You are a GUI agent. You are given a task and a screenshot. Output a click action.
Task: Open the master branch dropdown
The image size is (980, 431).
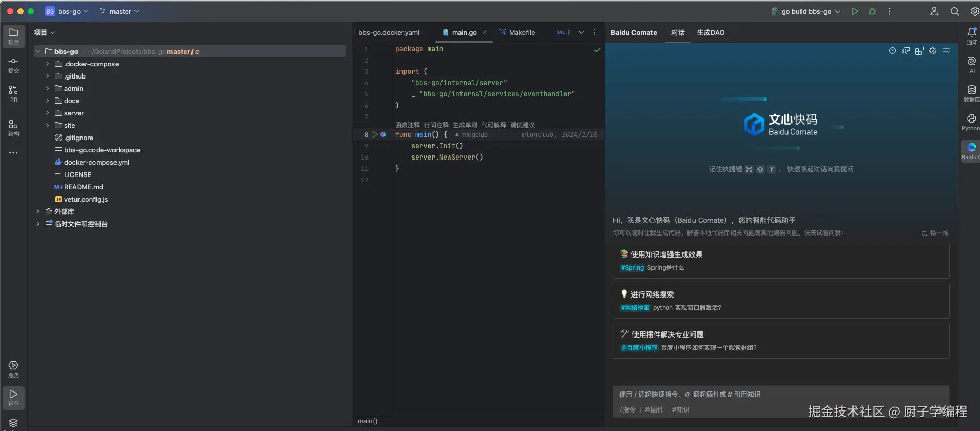pos(120,11)
